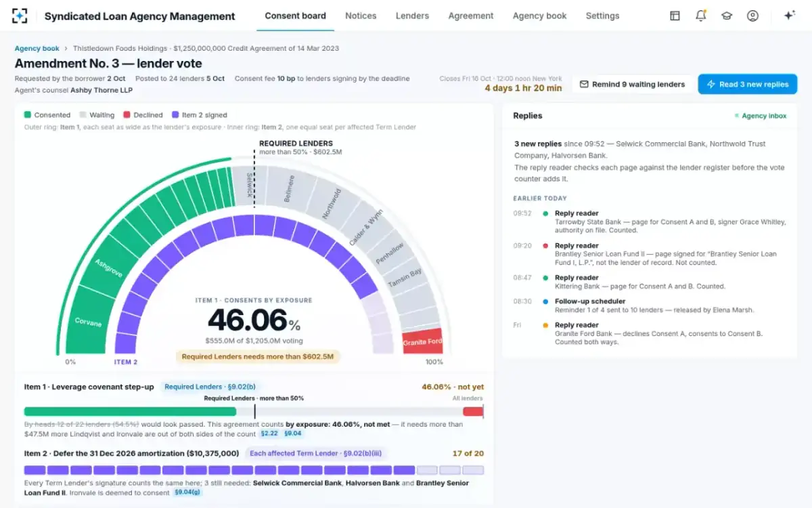Click the 46.06% consent figure
Image resolution: width=812 pixels, height=508 pixels.
[254, 319]
